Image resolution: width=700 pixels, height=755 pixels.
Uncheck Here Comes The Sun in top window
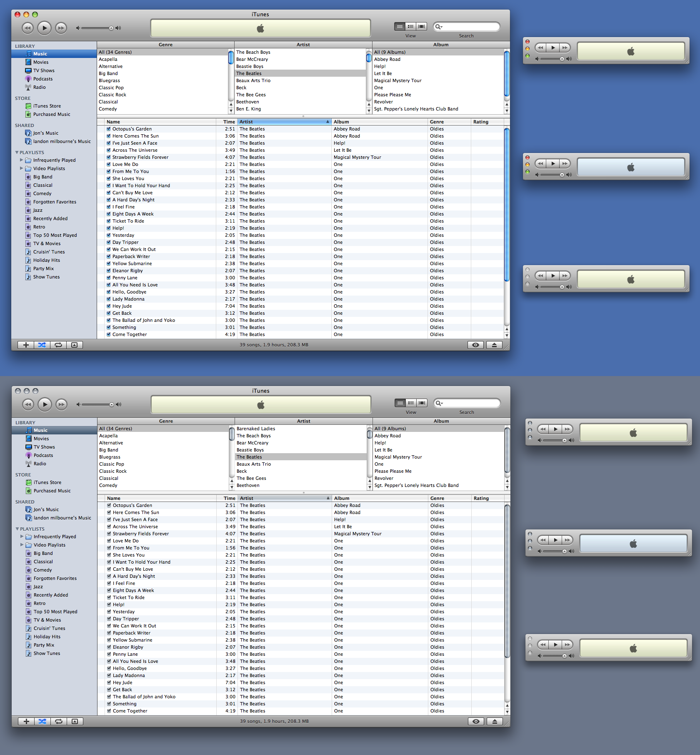click(x=109, y=136)
